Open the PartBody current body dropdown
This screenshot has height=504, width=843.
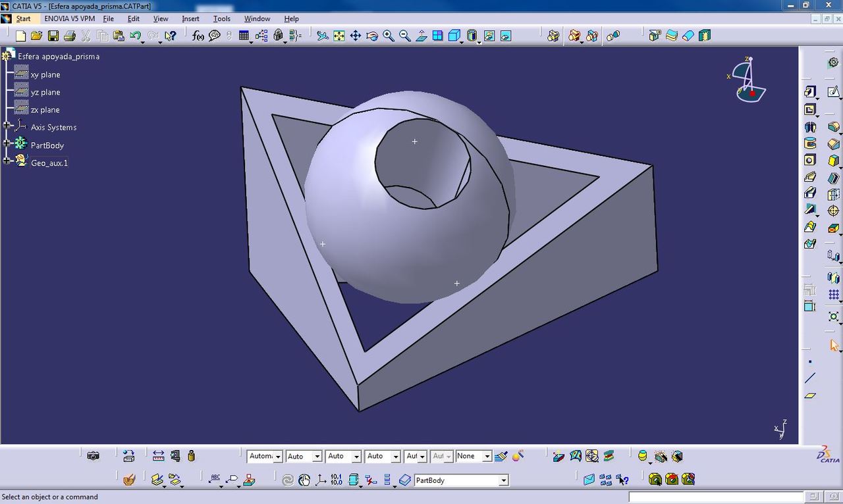coord(503,480)
